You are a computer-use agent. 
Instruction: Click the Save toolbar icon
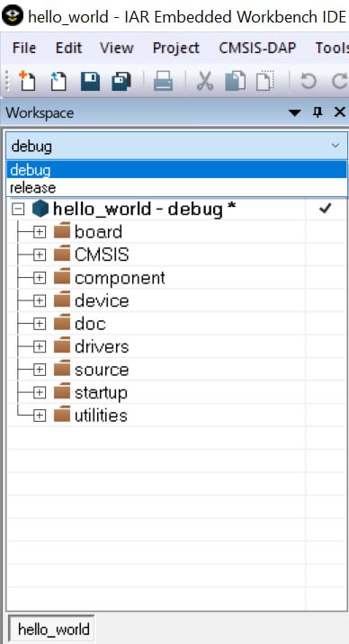[x=90, y=81]
